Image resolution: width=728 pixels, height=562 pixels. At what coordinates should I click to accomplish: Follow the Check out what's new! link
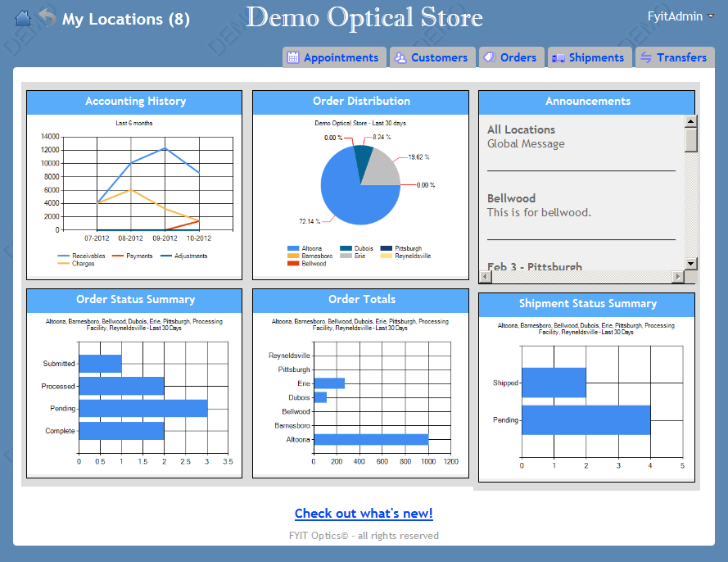click(364, 513)
